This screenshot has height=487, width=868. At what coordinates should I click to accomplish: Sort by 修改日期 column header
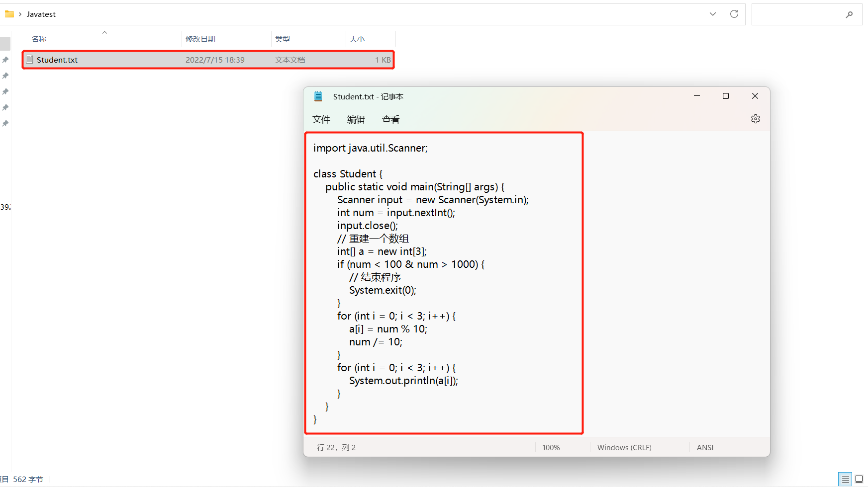(x=200, y=39)
